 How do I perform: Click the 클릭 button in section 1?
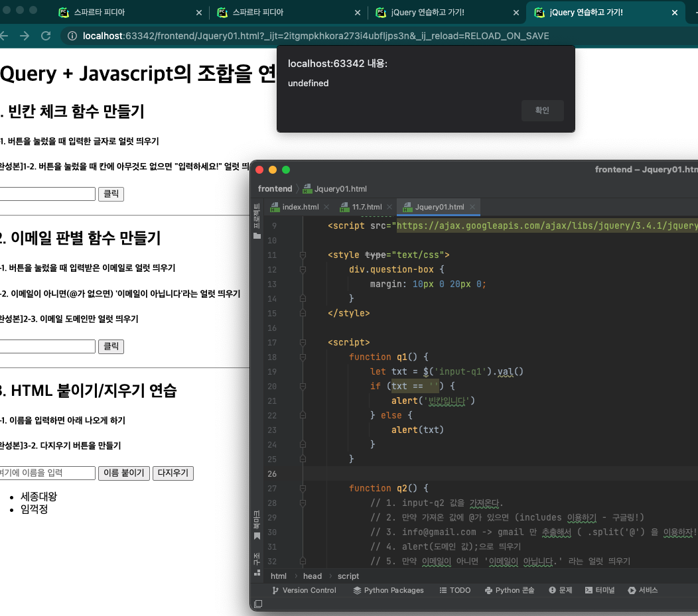(111, 194)
